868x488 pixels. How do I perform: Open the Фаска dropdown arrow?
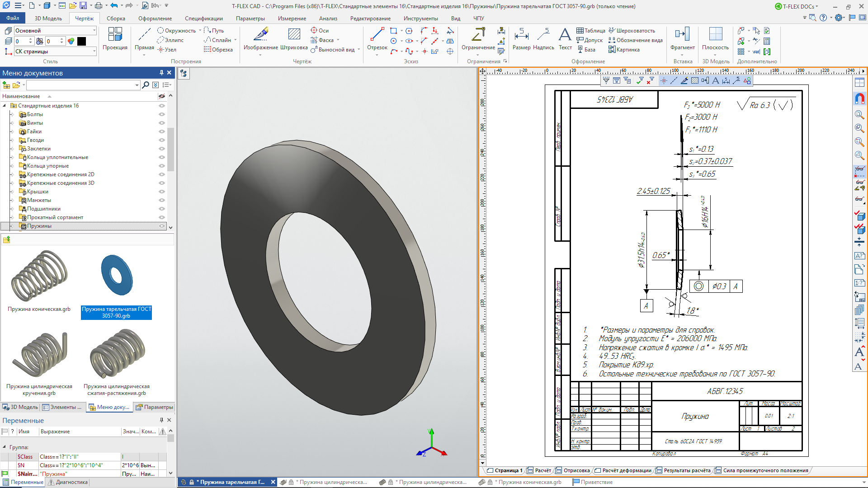point(338,40)
